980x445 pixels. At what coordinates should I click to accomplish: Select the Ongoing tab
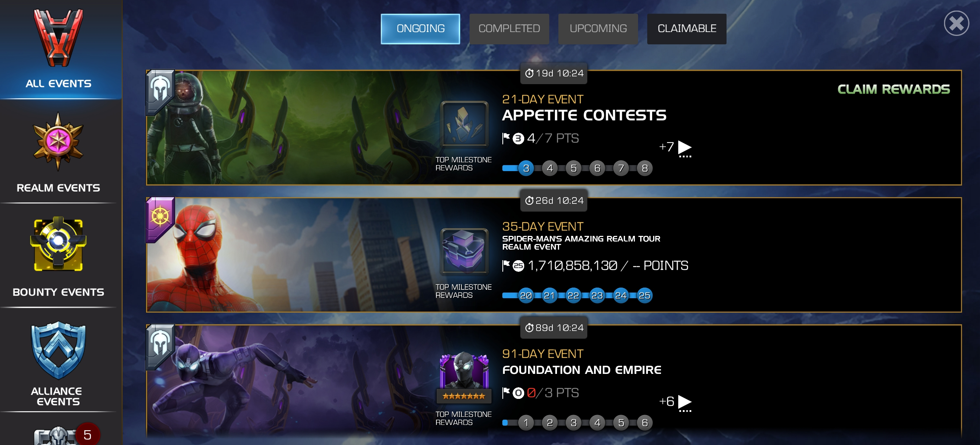[421, 29]
